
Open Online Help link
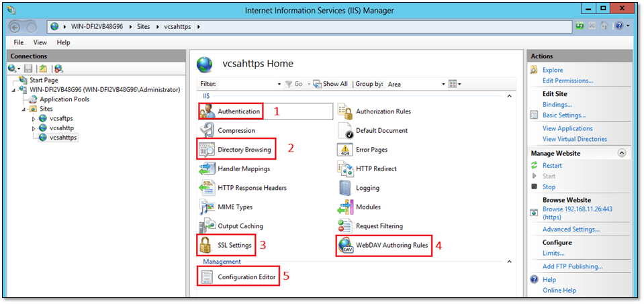click(x=559, y=291)
